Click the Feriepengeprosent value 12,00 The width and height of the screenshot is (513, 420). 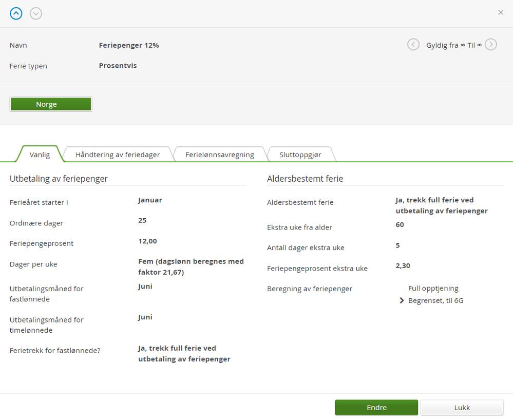(147, 241)
